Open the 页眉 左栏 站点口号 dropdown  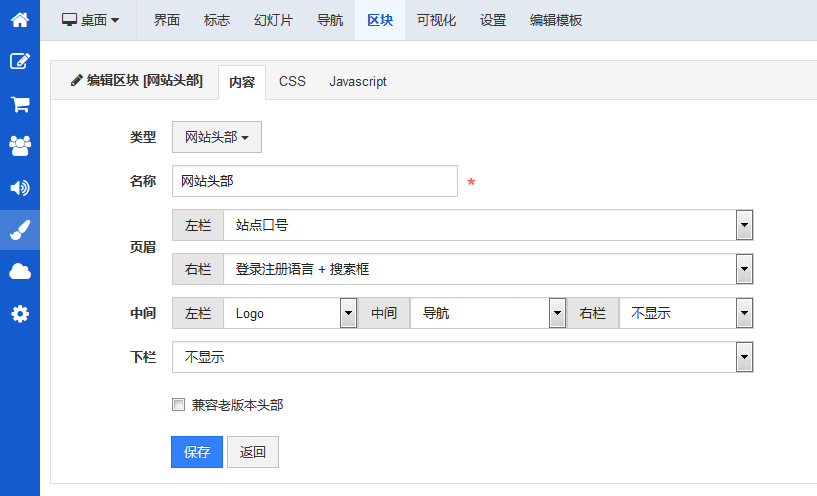tap(487, 226)
